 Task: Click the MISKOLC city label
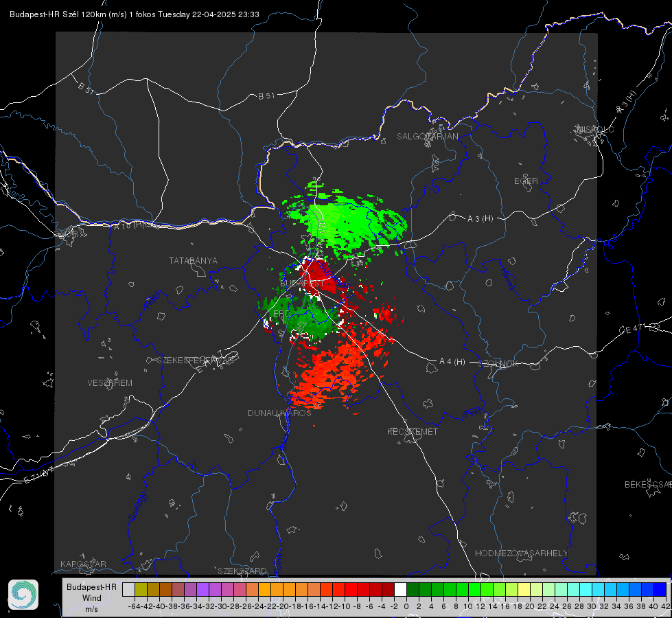[x=595, y=129]
